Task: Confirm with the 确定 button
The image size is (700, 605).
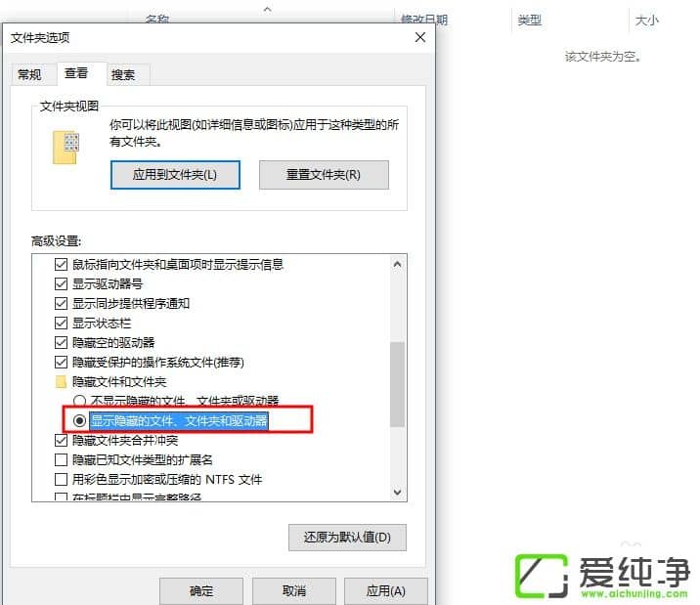Action: tap(201, 591)
